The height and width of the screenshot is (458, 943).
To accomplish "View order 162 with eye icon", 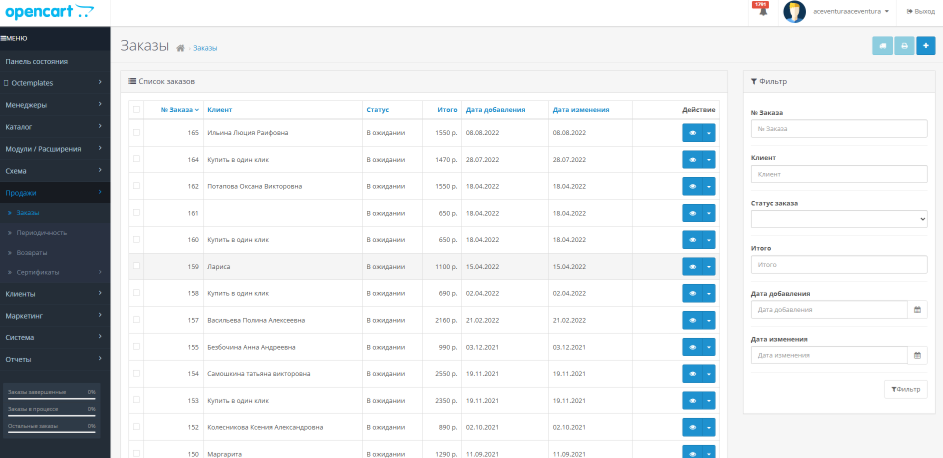I will (692, 186).
